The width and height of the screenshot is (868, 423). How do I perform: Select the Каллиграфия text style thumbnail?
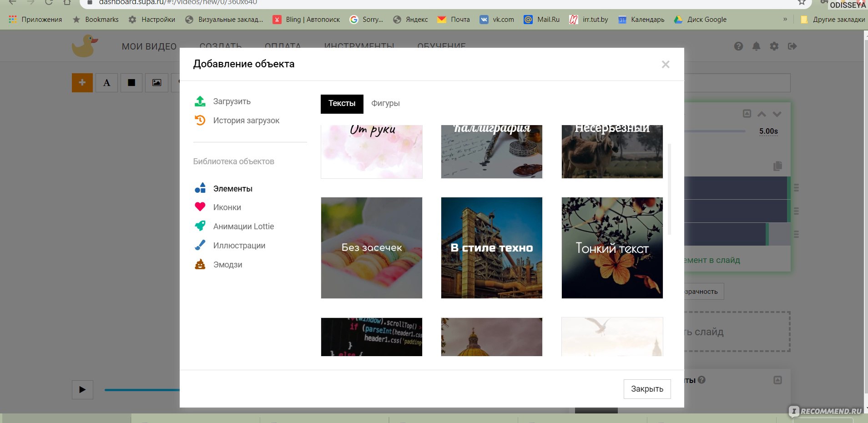coord(492,151)
